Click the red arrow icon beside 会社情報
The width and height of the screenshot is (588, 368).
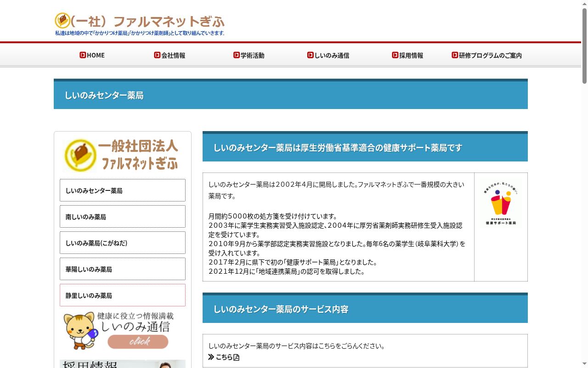click(x=157, y=55)
